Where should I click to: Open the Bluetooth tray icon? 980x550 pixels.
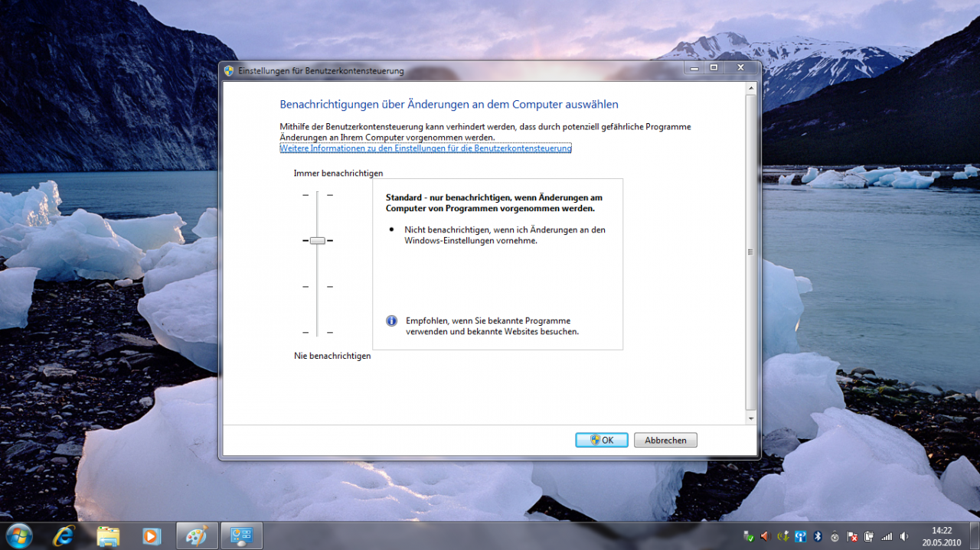pyautogui.click(x=817, y=536)
